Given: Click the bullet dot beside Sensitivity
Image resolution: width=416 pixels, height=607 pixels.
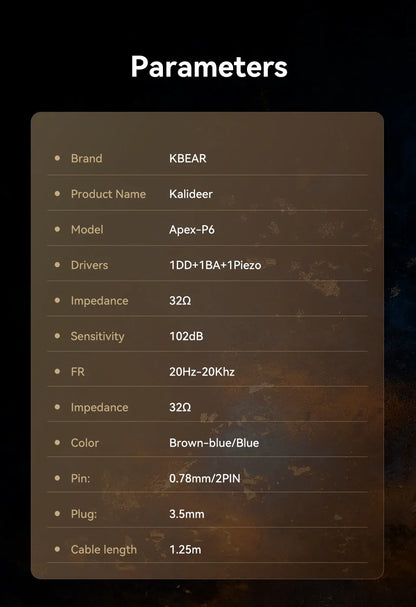Looking at the screenshot, I should point(57,336).
